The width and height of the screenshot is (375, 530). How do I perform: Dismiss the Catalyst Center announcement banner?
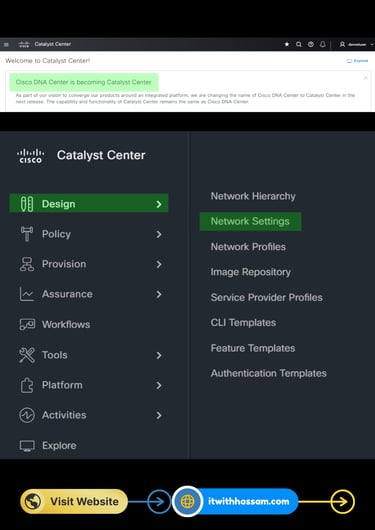[x=366, y=78]
